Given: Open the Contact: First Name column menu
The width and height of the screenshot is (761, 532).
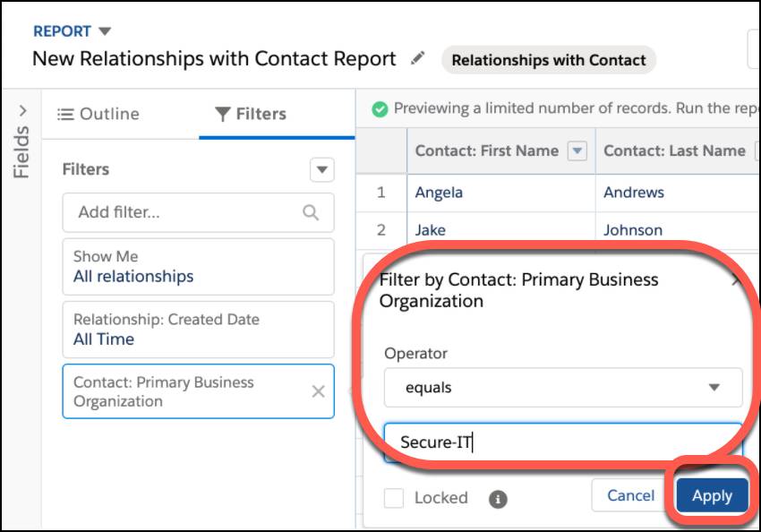Looking at the screenshot, I should (578, 150).
